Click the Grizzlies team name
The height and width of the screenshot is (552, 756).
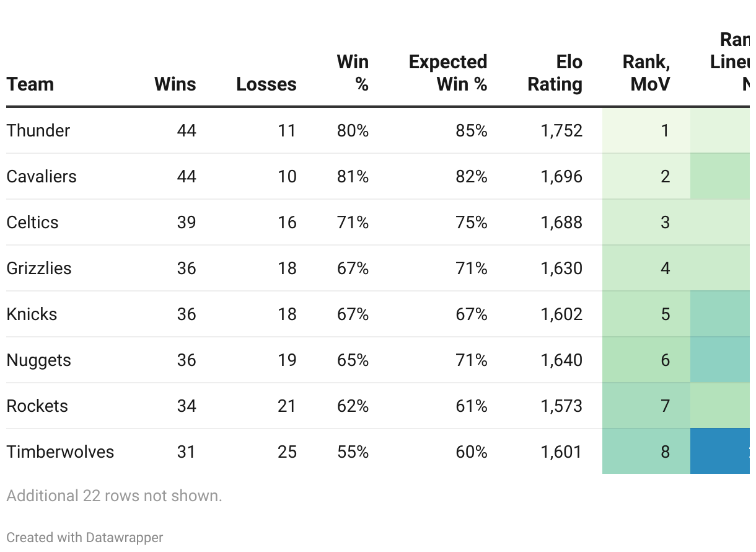click(x=39, y=269)
